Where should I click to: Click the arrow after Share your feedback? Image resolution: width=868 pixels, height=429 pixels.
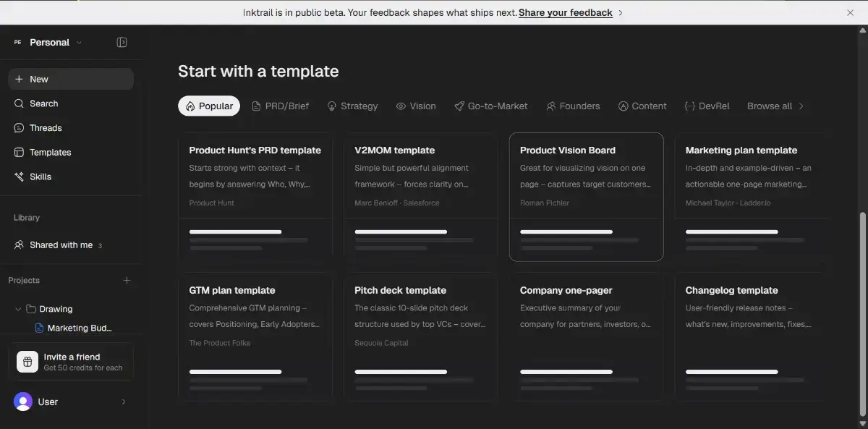coord(621,13)
